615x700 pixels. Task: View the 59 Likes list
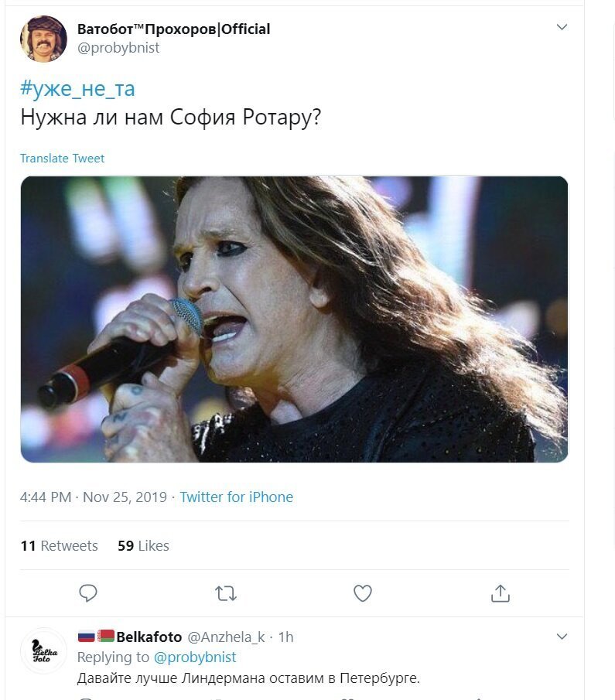(143, 545)
